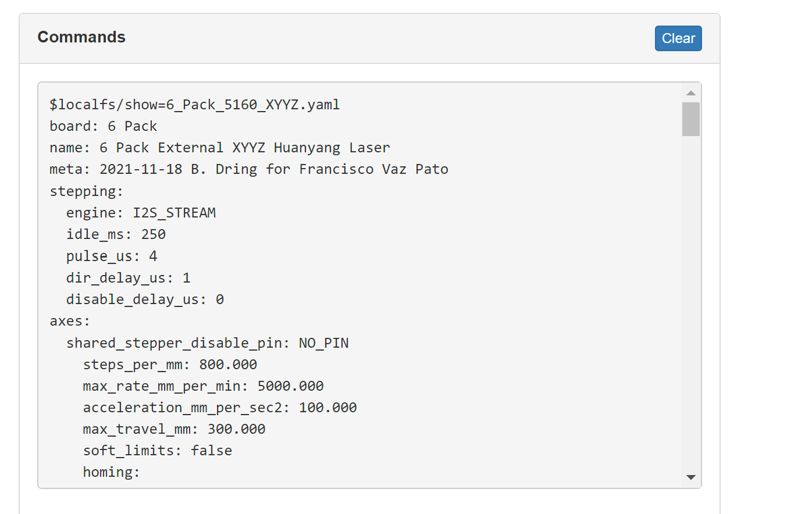Click the Clear button
The width and height of the screenshot is (812, 514).
click(x=678, y=38)
